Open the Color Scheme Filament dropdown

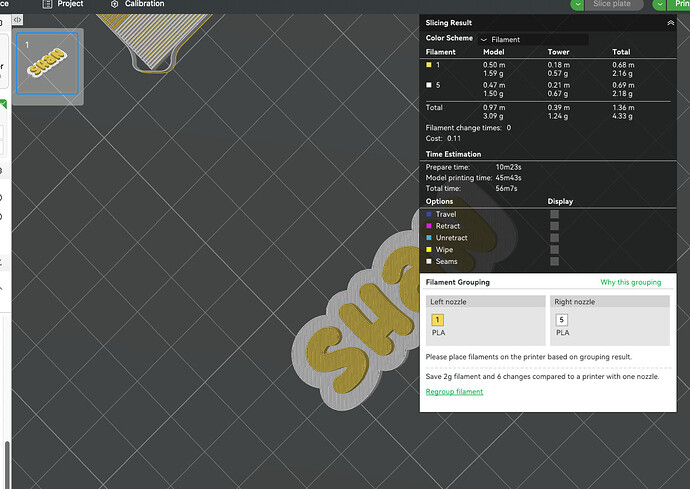tap(533, 40)
